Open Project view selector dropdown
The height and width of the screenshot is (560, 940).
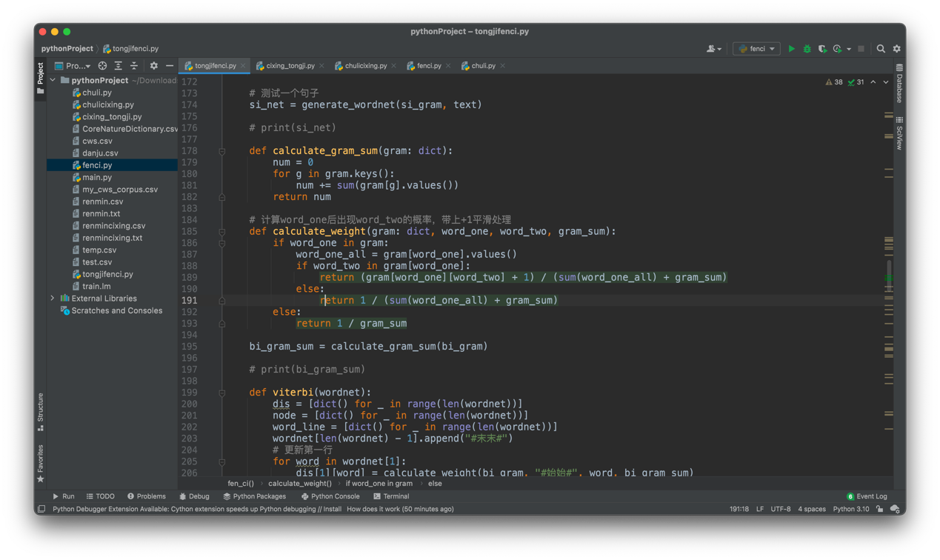[x=73, y=66]
